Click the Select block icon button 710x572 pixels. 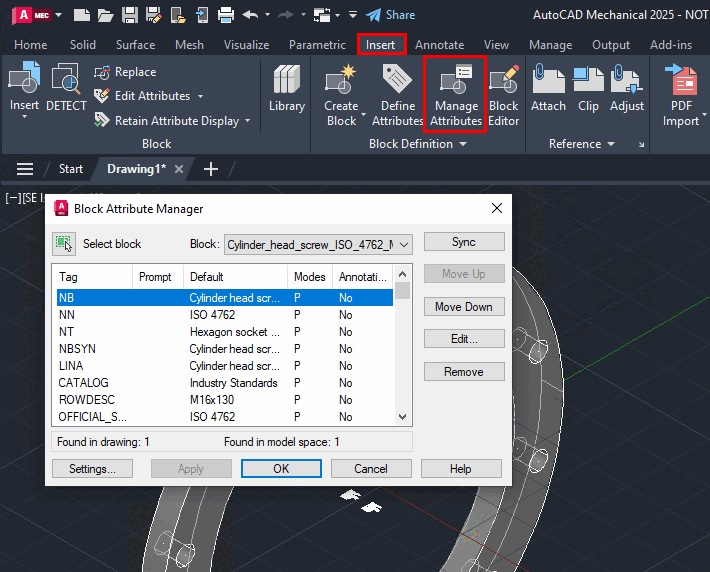click(63, 244)
